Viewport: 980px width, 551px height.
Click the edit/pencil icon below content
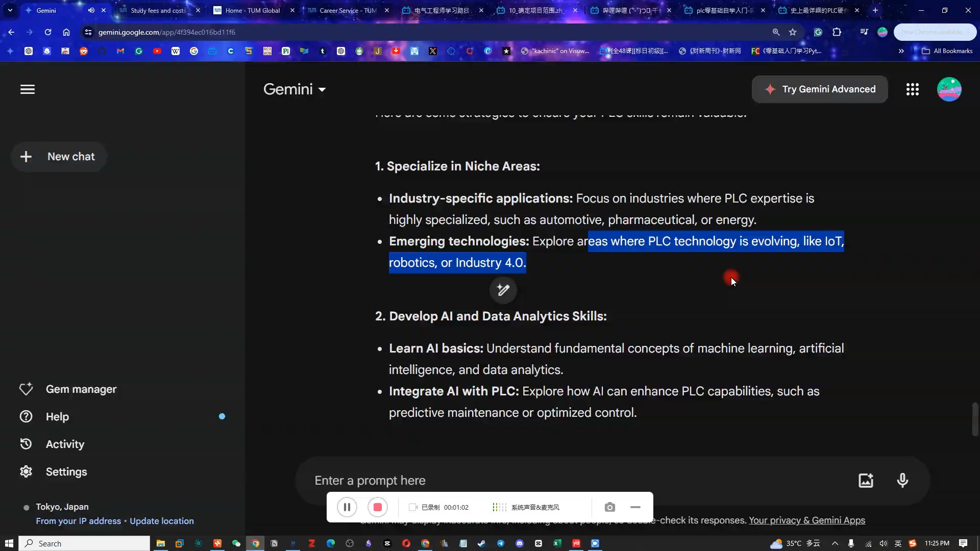point(504,289)
